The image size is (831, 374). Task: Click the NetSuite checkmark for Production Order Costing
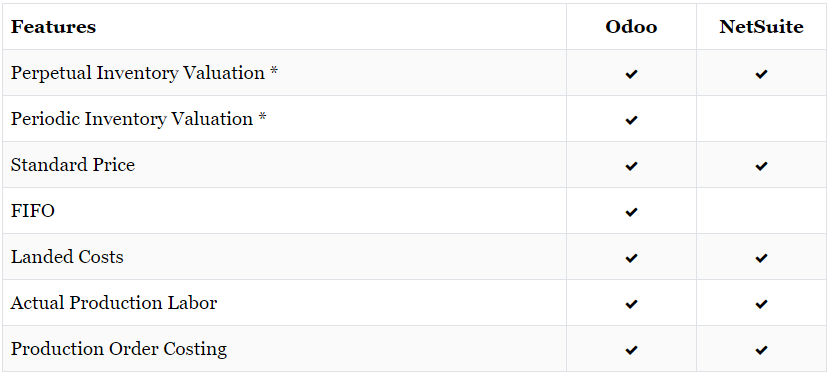[x=761, y=350]
